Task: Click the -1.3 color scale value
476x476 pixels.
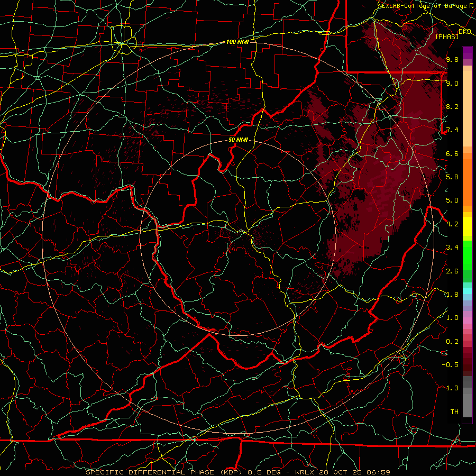Action: point(450,388)
